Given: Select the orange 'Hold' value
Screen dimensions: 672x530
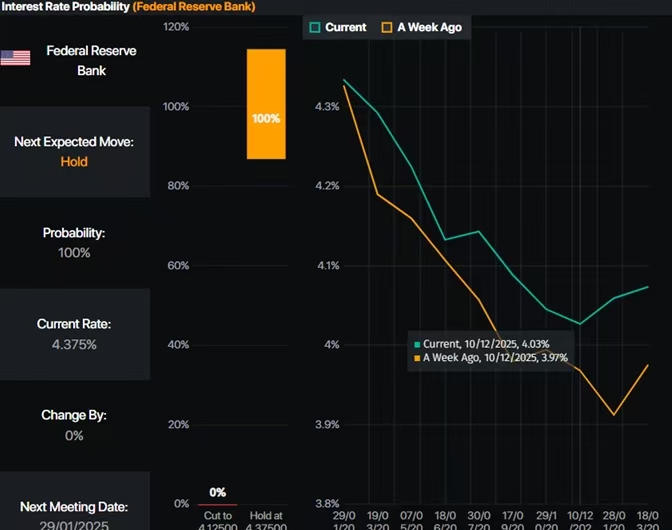Looking at the screenshot, I should click(74, 162).
